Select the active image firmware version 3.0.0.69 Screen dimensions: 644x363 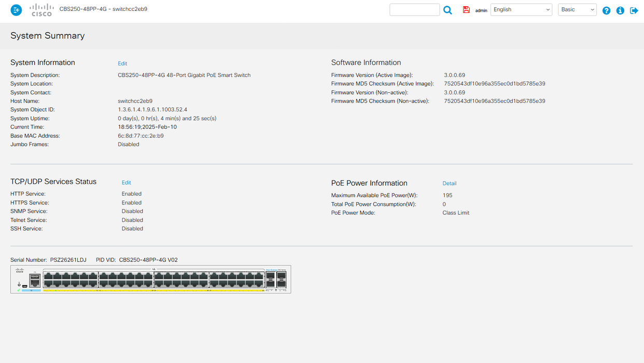coord(455,75)
